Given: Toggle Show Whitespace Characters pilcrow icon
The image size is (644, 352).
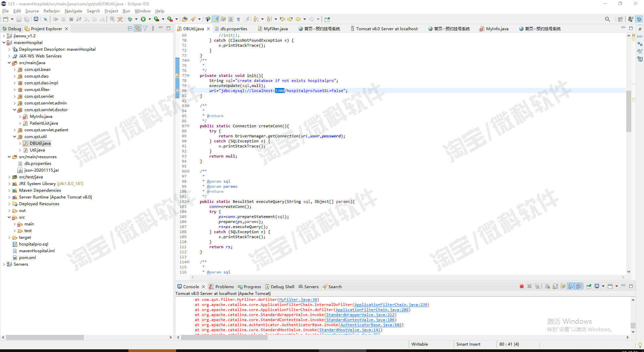Looking at the screenshot, I should (238, 19).
